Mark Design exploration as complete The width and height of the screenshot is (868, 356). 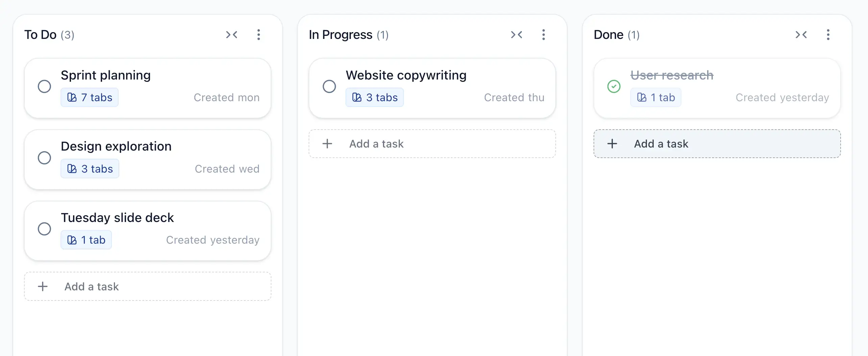[44, 158]
